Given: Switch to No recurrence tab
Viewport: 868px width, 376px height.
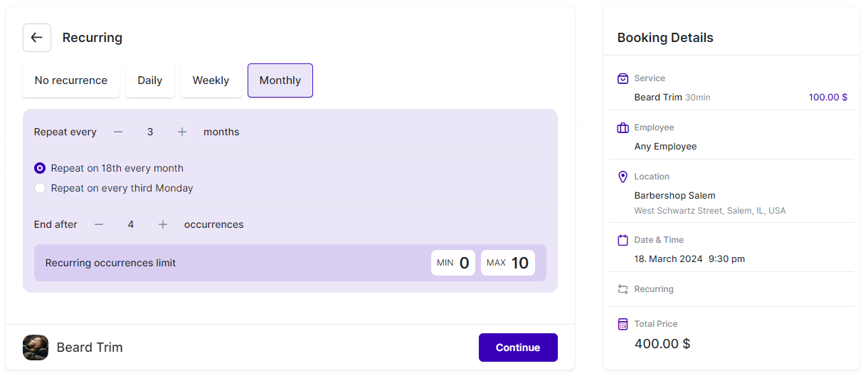Looking at the screenshot, I should (x=71, y=80).
